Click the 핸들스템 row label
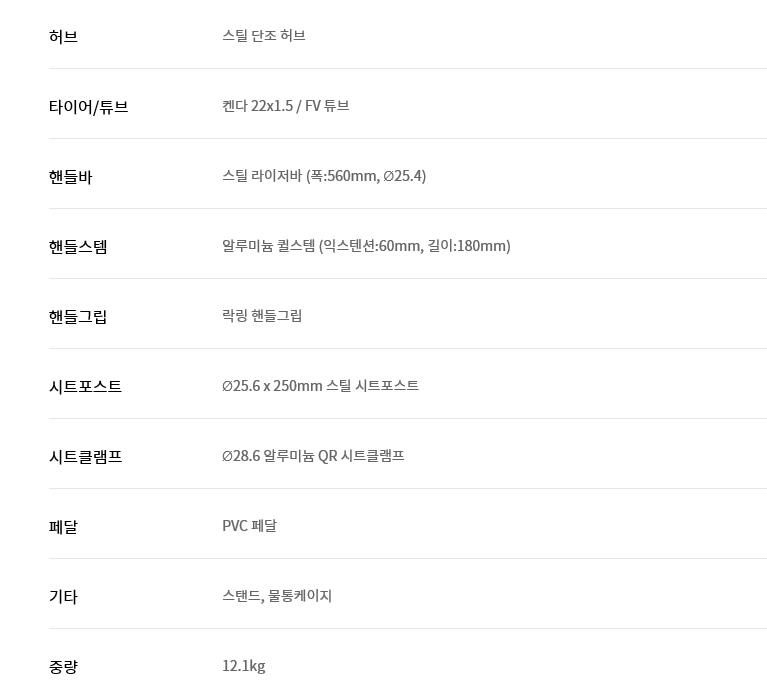The height and width of the screenshot is (695, 767). (x=78, y=247)
